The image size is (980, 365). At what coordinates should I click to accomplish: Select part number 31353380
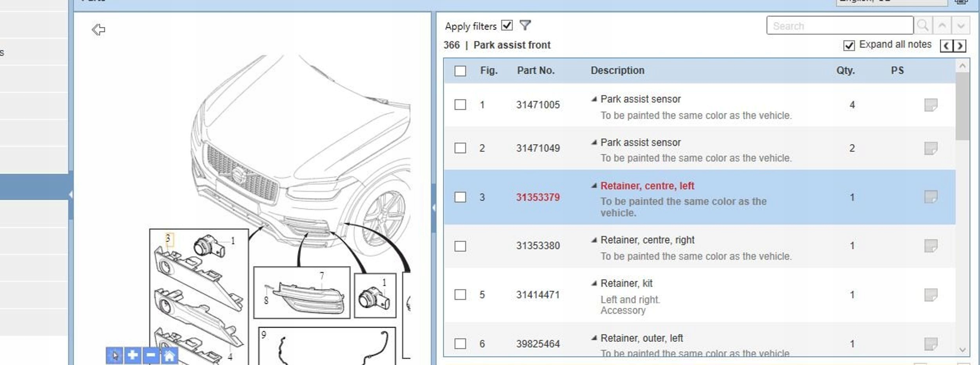point(538,246)
